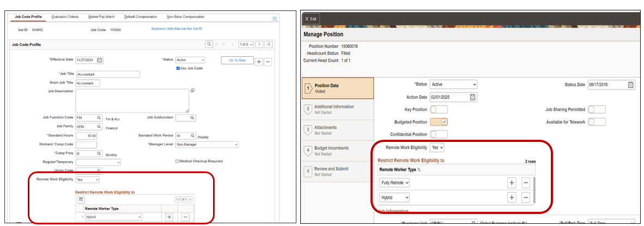Enable Available for Telework switch

pyautogui.click(x=597, y=122)
